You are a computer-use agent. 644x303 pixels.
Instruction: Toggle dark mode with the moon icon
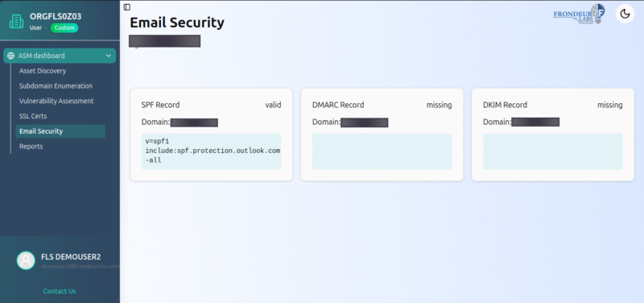[625, 14]
